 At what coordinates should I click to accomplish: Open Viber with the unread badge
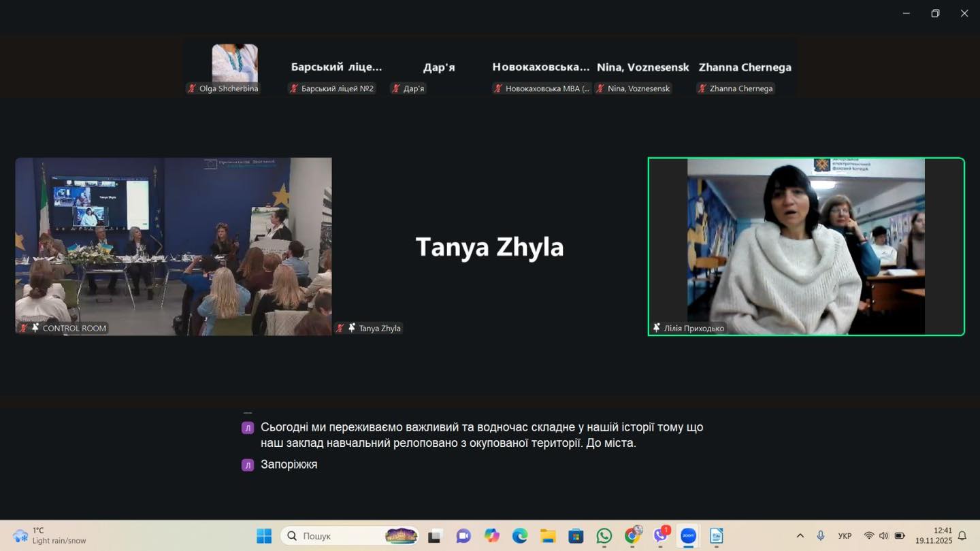pyautogui.click(x=660, y=536)
